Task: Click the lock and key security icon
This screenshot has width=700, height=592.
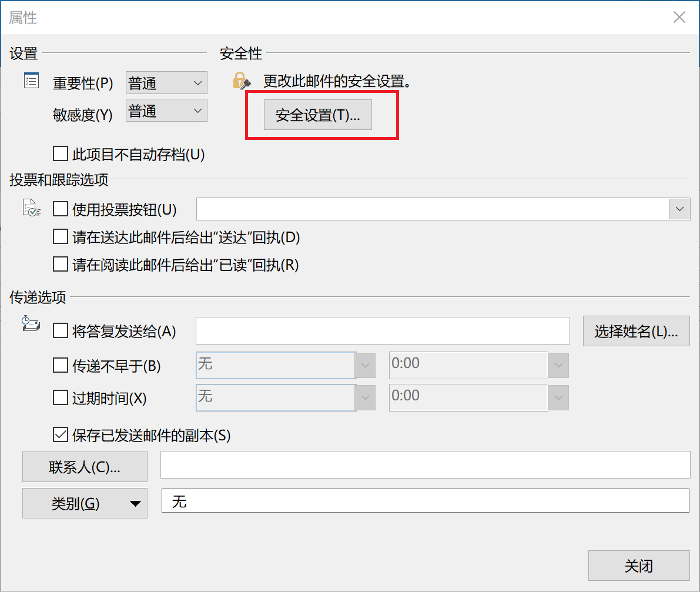Action: click(242, 81)
